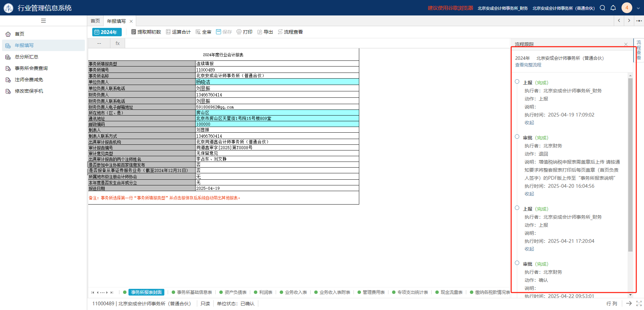
Task: Click the formula fx input bar
Action: pos(315,43)
